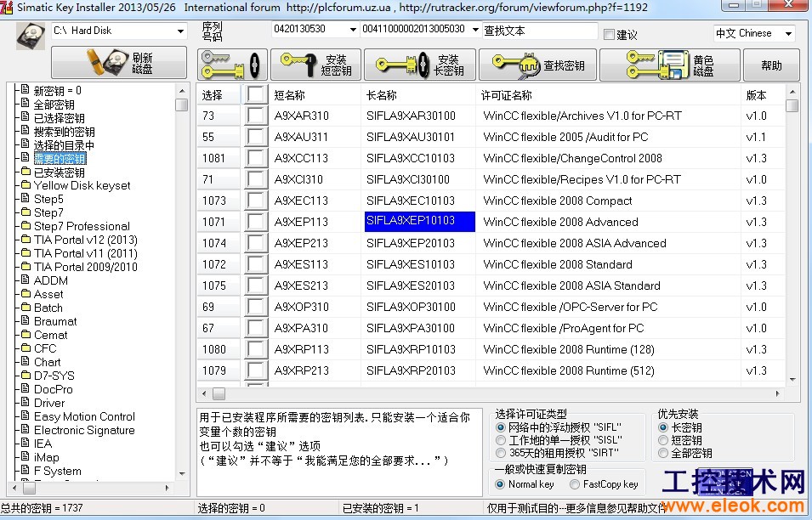Click the folder icon next to TIA Portal v12 (2013)
Screen dimensions: 812x520
[x=26, y=239]
